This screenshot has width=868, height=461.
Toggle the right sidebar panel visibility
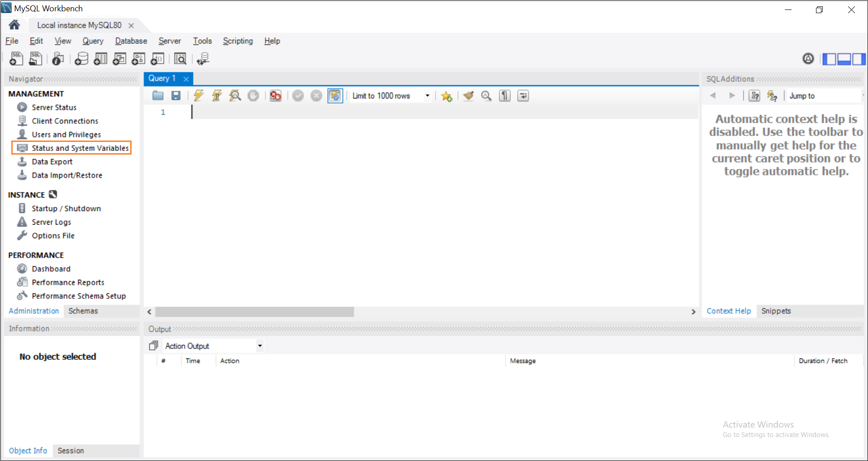[859, 59]
